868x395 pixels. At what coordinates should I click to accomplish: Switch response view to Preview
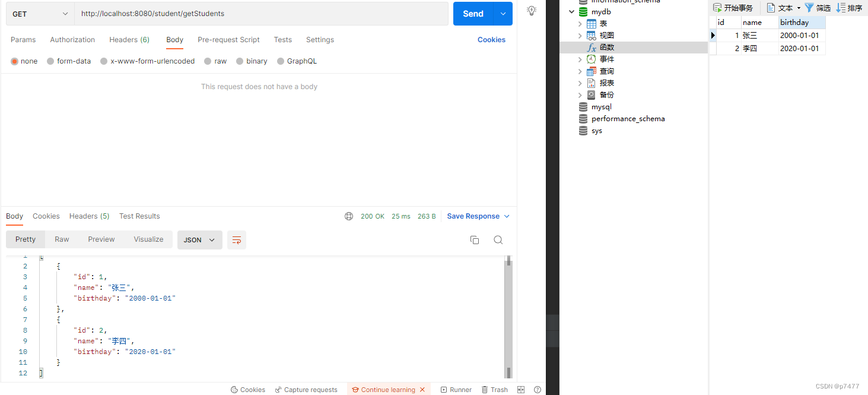(x=101, y=239)
